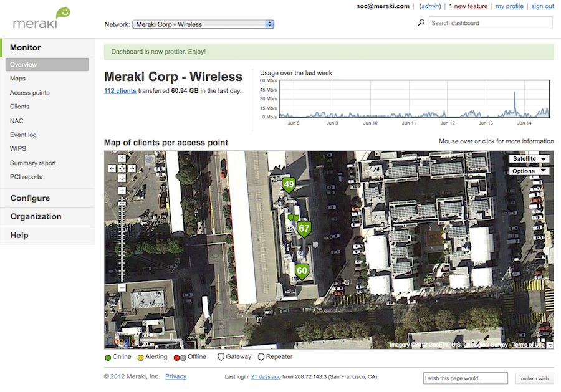This screenshot has width=561, height=392.
Task: Select the access point marker showing 60
Action: click(x=302, y=272)
